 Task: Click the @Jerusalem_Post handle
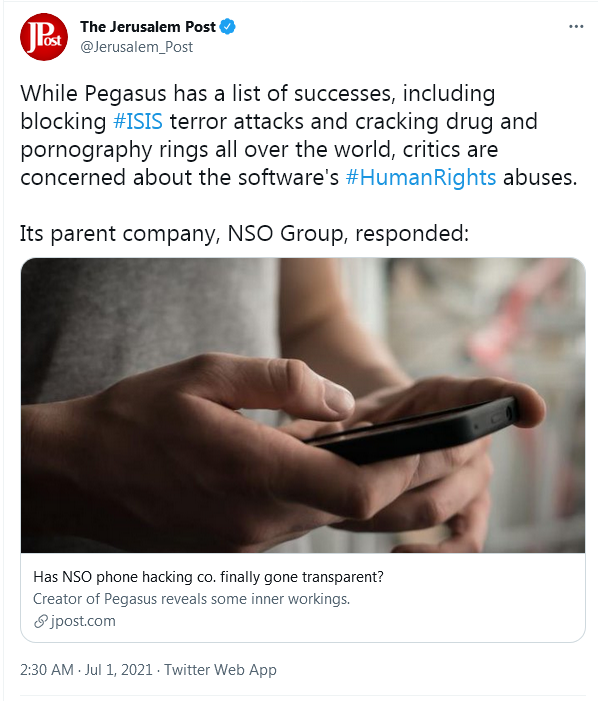(x=136, y=47)
